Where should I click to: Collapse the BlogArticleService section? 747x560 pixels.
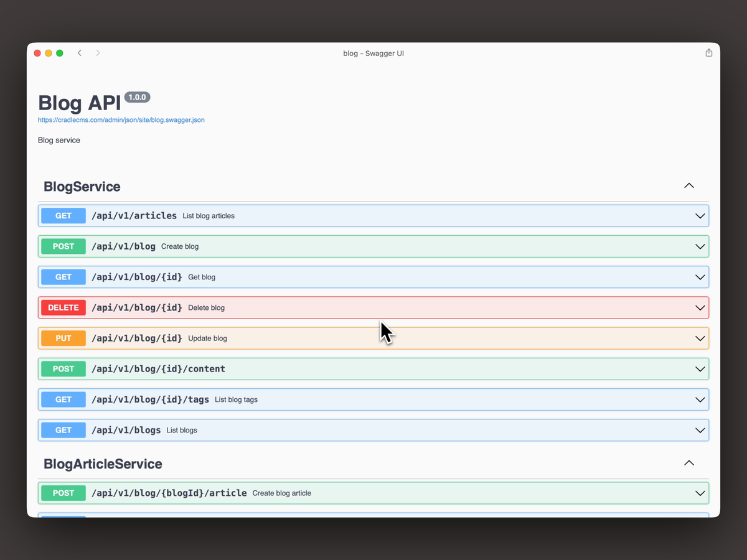pos(689,463)
